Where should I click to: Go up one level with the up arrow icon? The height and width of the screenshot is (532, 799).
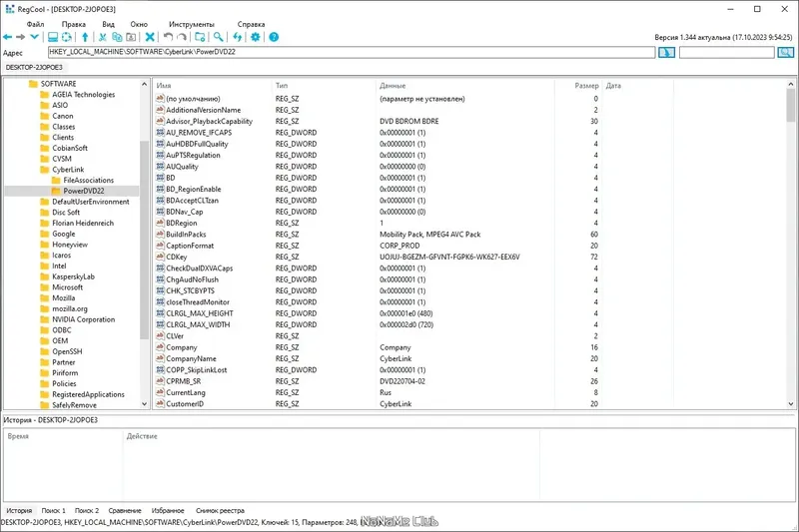85,37
